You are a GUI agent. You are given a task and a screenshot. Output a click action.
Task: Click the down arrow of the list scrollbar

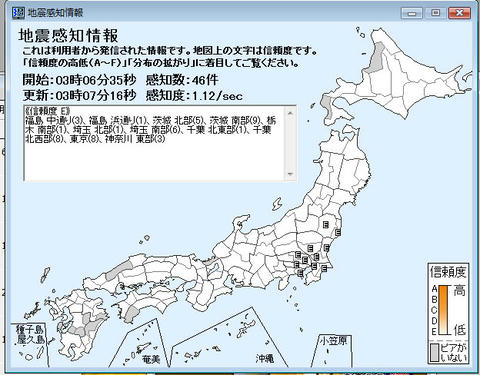[290, 174]
